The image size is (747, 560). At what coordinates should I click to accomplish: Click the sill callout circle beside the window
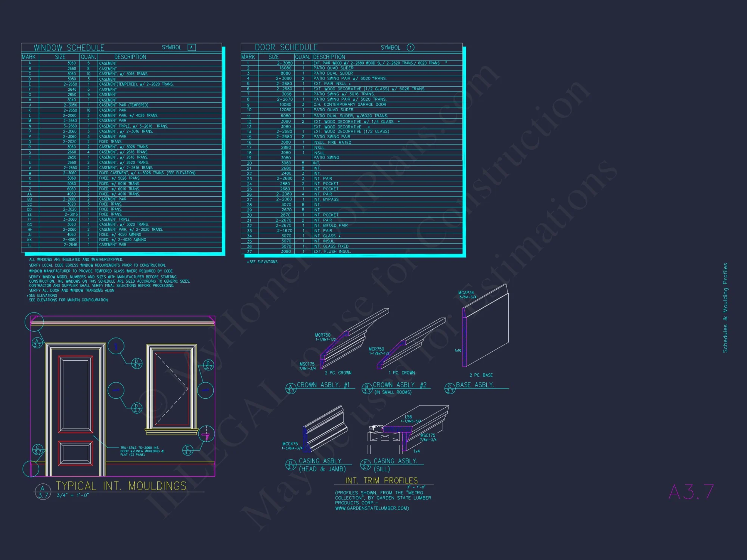click(x=206, y=434)
